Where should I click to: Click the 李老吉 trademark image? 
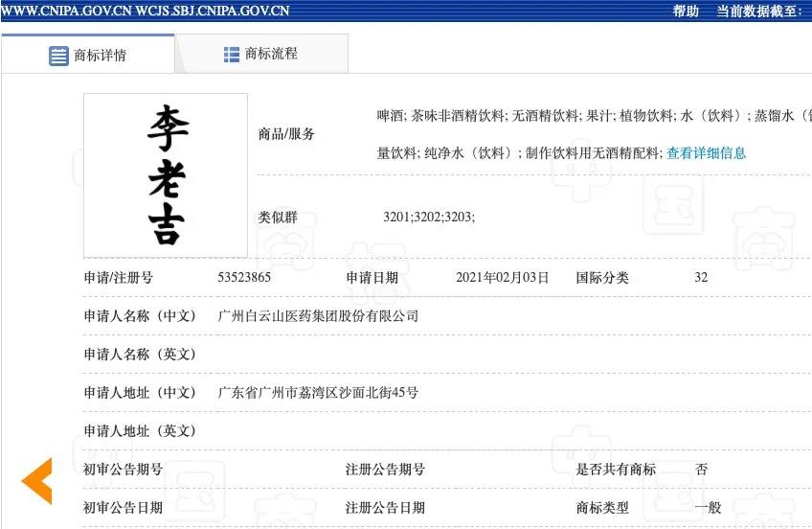pyautogui.click(x=166, y=175)
